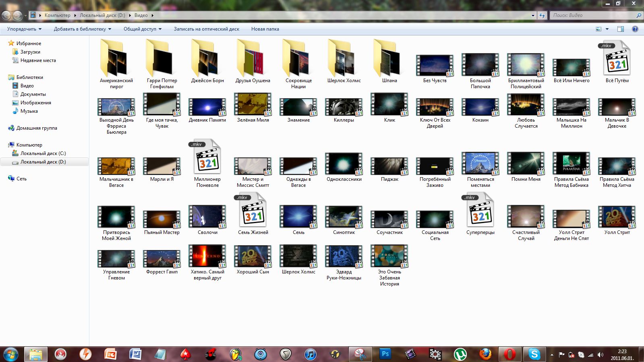The width and height of the screenshot is (644, 362).
Task: Open the Photoshop icon in the taskbar
Action: tap(385, 354)
